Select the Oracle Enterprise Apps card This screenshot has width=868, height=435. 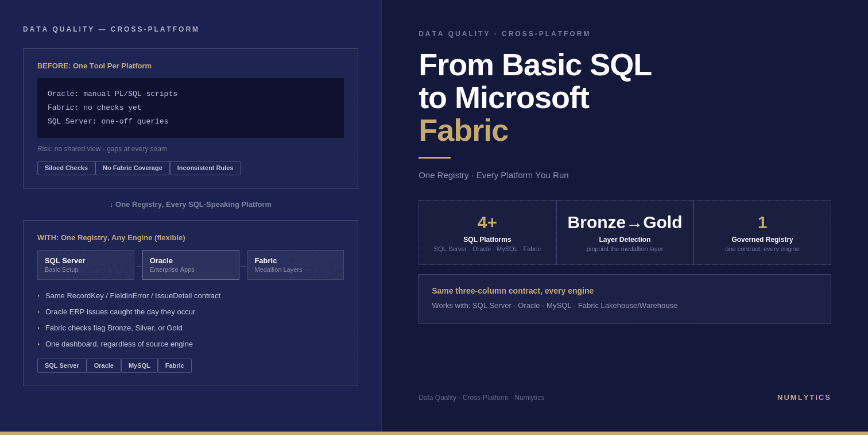pos(191,265)
